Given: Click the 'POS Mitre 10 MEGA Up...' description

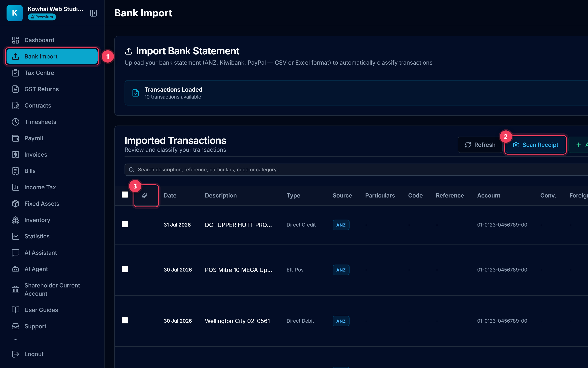Looking at the screenshot, I should 238,270.
